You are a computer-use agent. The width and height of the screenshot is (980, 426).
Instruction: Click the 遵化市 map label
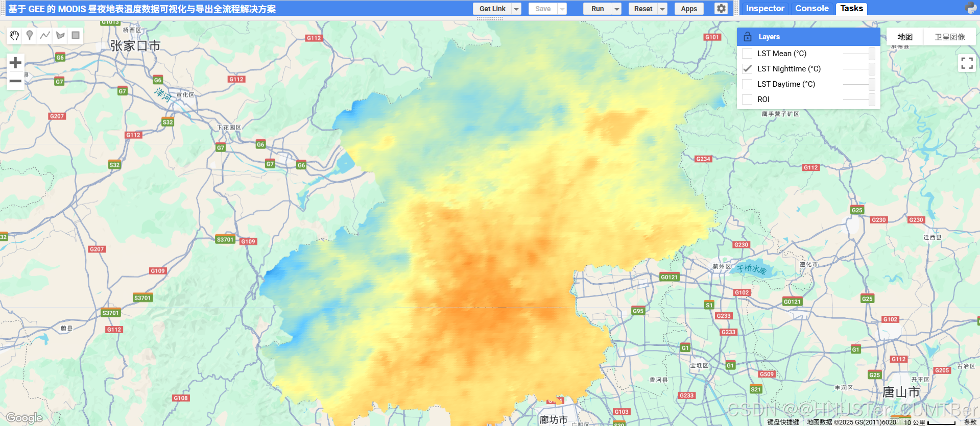808,264
